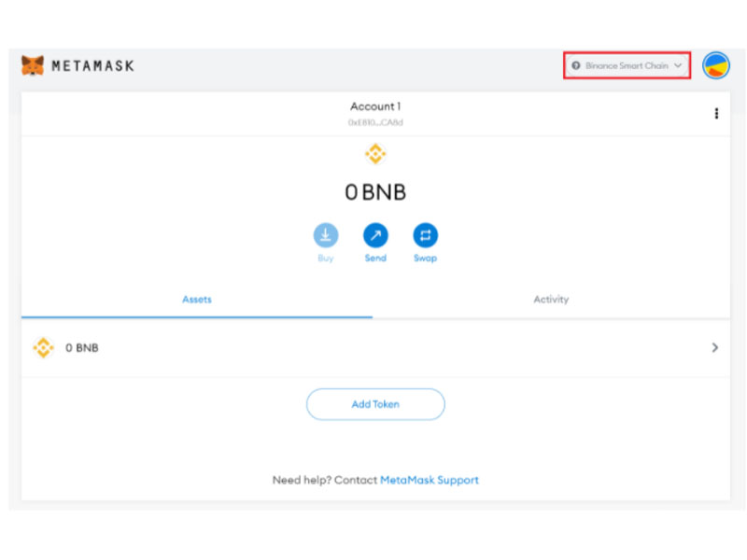The width and height of the screenshot is (747, 560).
Task: Click the Send label text
Action: [375, 259]
